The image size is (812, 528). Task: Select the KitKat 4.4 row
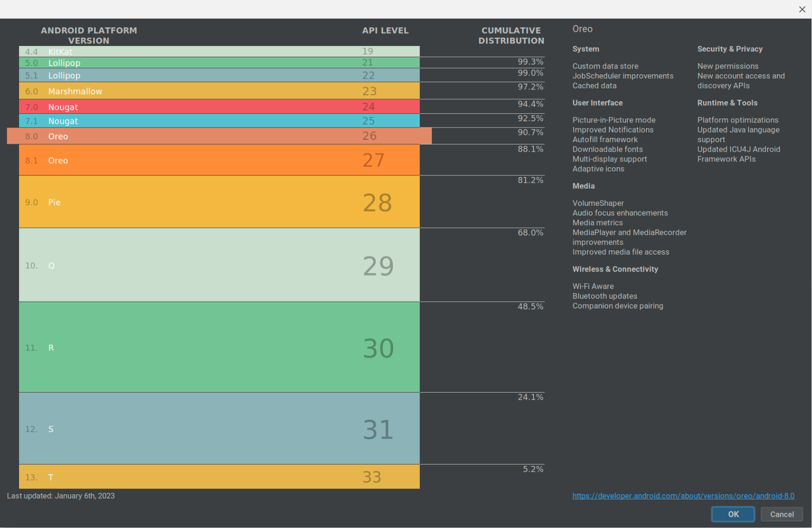pos(219,51)
